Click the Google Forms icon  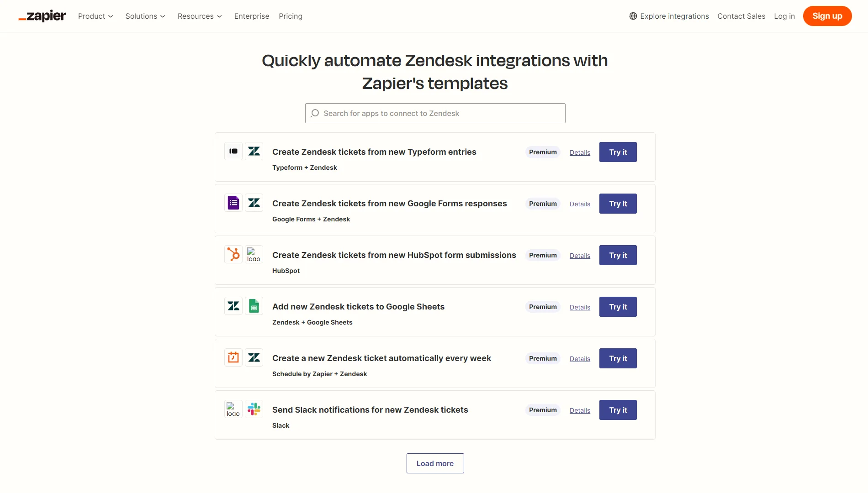coord(233,202)
